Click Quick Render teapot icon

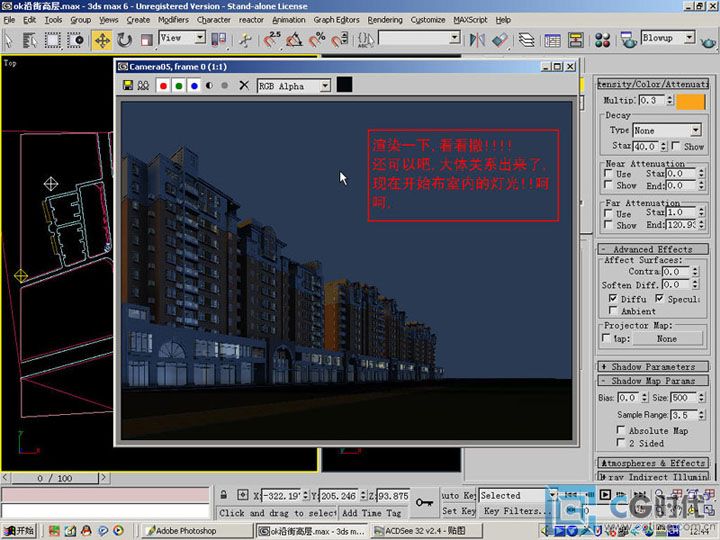pyautogui.click(x=709, y=42)
